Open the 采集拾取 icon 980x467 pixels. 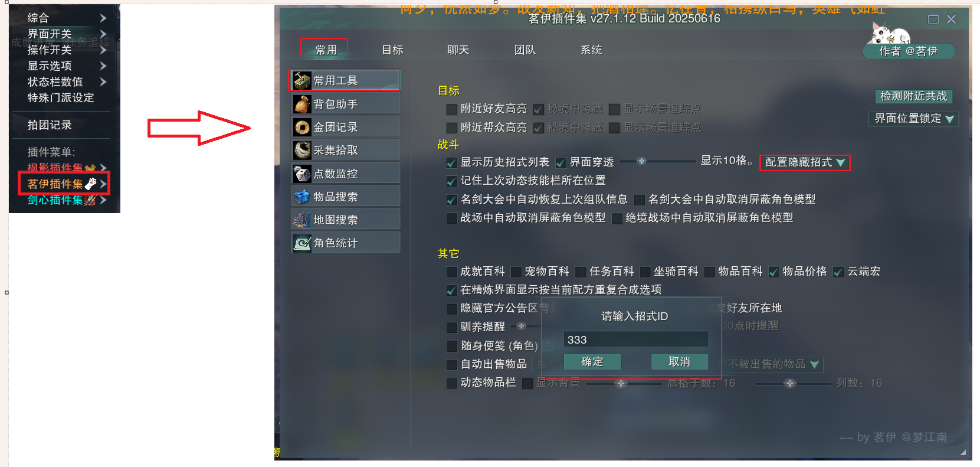pos(302,150)
